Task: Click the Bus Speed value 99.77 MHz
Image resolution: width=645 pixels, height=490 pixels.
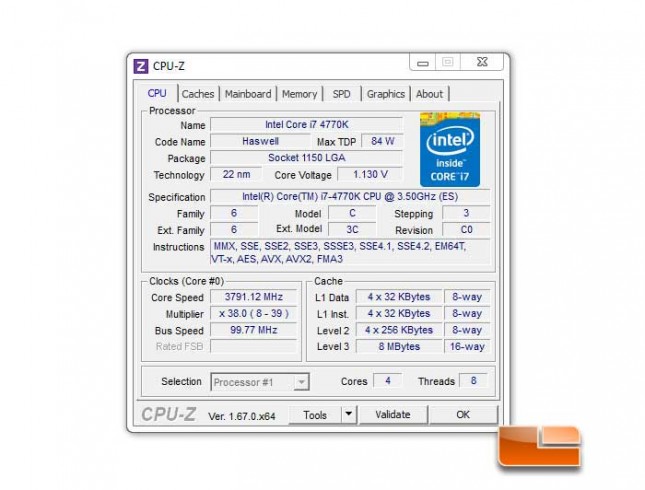Action: [x=253, y=330]
